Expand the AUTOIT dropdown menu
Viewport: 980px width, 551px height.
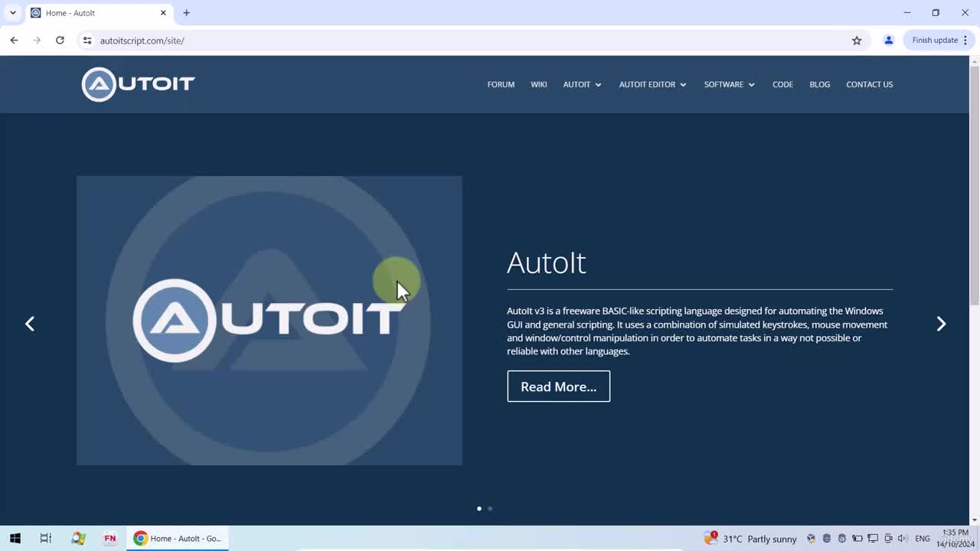582,84
